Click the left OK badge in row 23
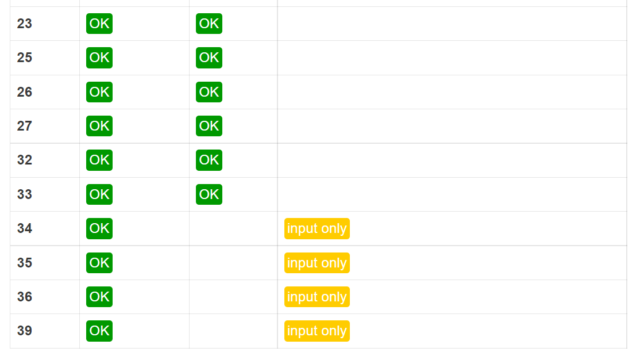 [99, 24]
